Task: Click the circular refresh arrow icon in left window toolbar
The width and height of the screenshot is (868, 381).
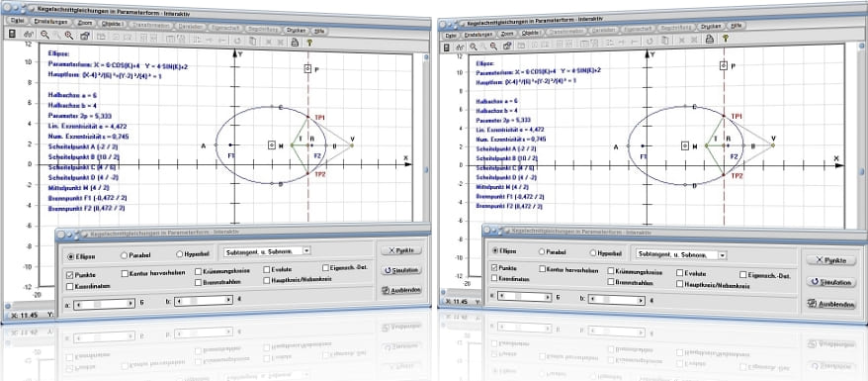Action: pyautogui.click(x=237, y=41)
